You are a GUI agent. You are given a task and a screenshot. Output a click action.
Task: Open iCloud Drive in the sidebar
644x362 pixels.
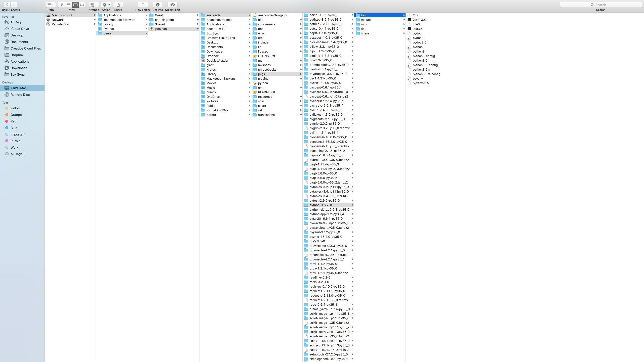[x=19, y=29]
